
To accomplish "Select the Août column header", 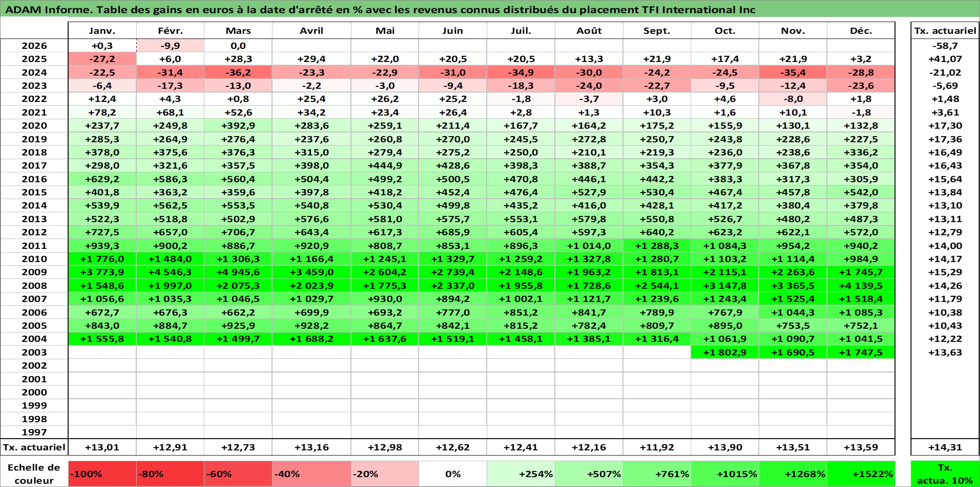I will [589, 31].
